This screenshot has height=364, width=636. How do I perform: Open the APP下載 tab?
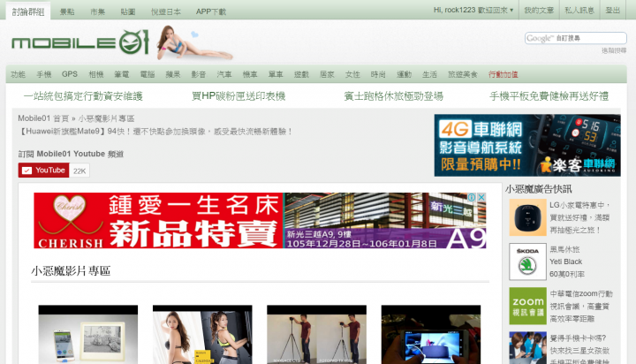tap(211, 11)
